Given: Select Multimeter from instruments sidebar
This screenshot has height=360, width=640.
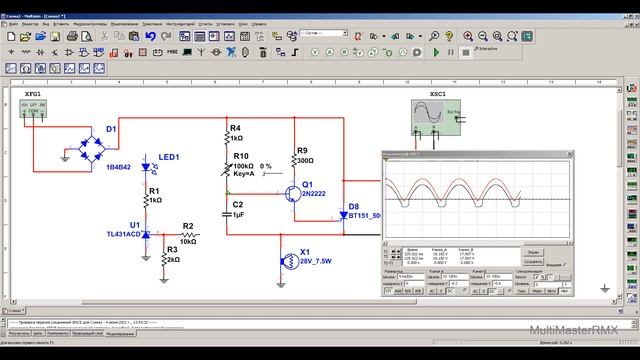Looking at the screenshot, I should click(631, 88).
